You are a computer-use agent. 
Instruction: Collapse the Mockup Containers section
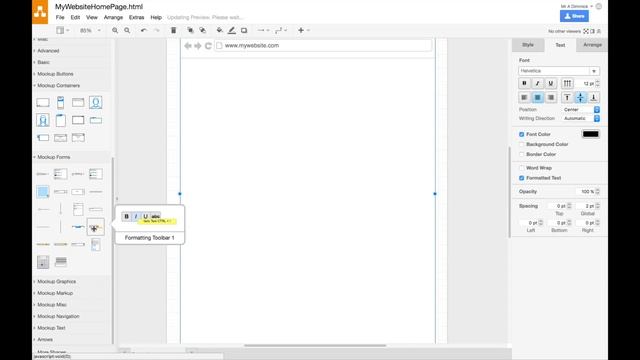[58, 86]
